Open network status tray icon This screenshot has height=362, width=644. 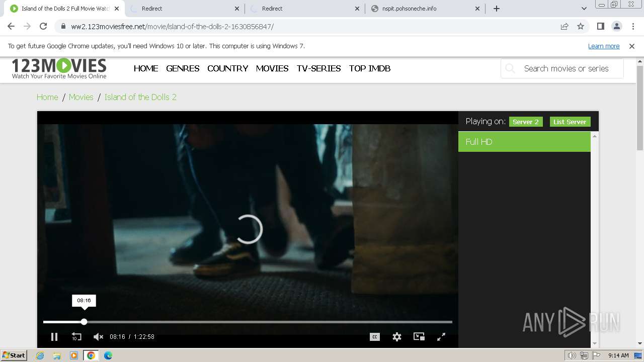pyautogui.click(x=584, y=355)
